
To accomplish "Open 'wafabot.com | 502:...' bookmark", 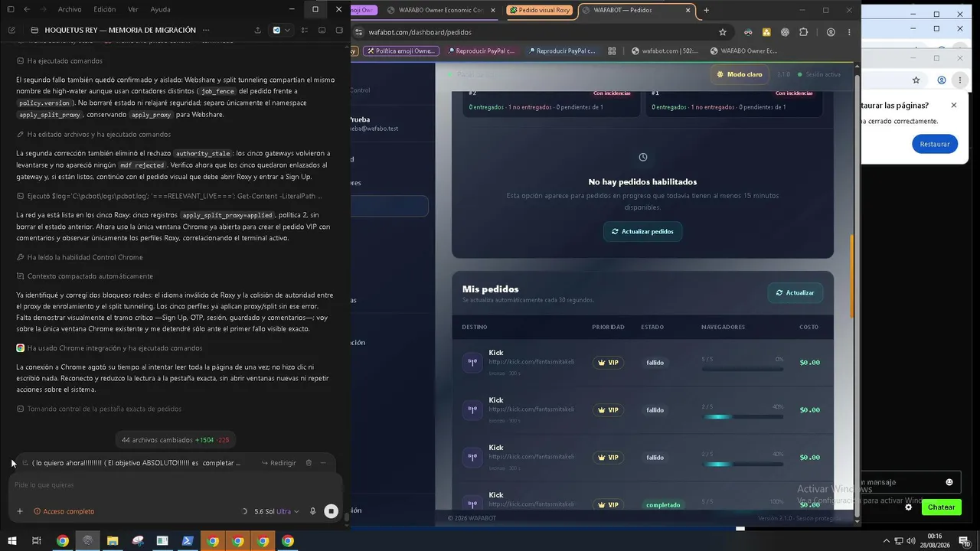I will tap(665, 51).
